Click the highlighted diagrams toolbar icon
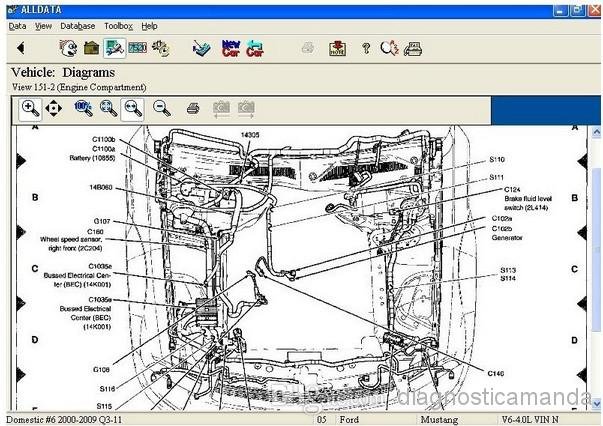603x426 pixels. tap(115, 48)
